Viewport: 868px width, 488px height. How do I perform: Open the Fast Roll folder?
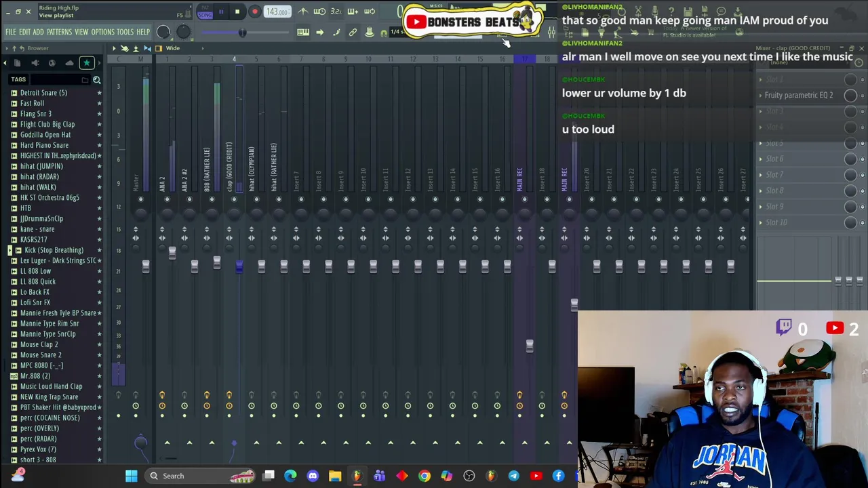coord(32,103)
